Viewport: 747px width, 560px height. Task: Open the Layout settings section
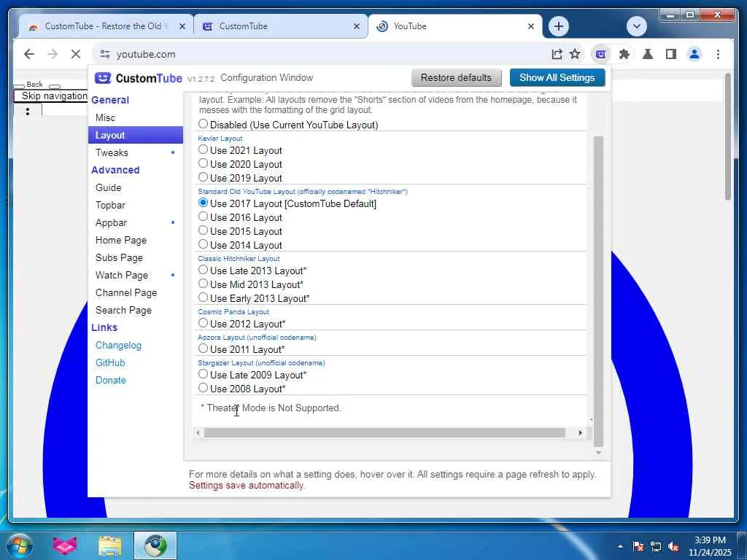135,135
